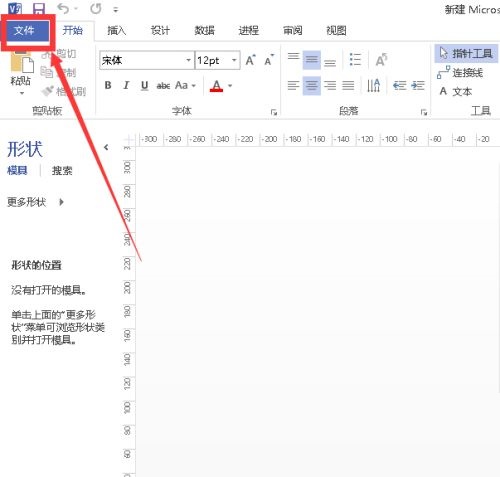This screenshot has height=477, width=500.
Task: Click the text direction icon
Action: click(373, 85)
